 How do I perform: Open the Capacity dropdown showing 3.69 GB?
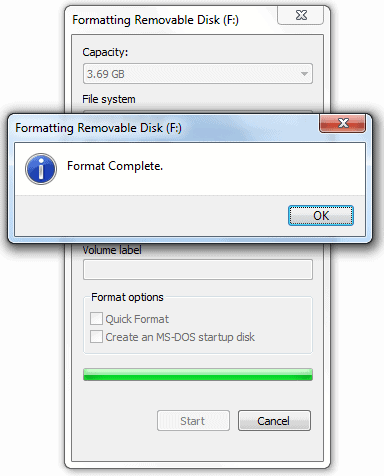pyautogui.click(x=198, y=74)
